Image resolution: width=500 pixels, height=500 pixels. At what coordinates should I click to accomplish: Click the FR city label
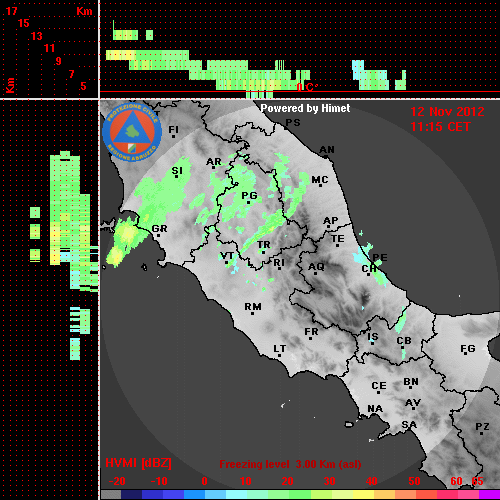click(x=311, y=332)
